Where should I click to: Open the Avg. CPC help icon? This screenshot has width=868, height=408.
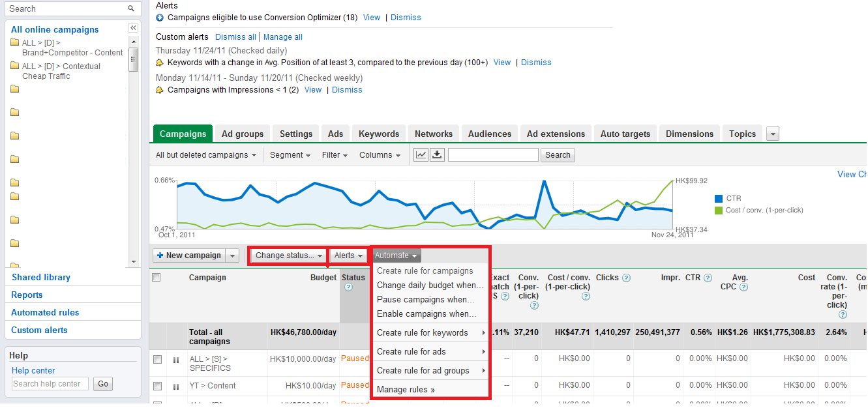743,287
